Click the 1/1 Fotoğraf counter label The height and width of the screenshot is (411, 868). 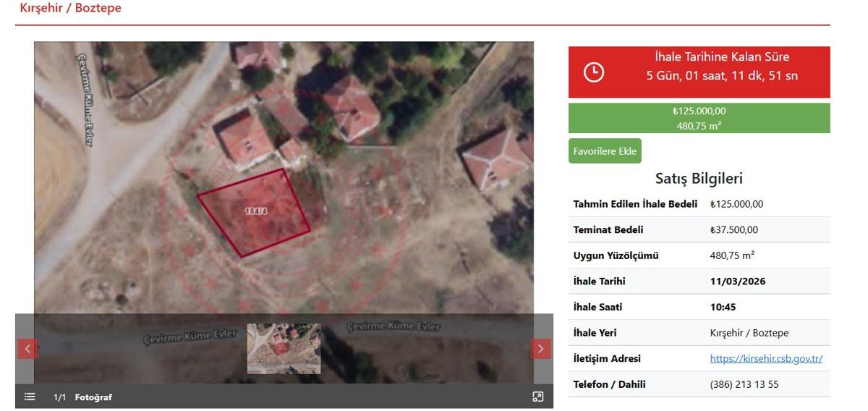click(x=82, y=397)
